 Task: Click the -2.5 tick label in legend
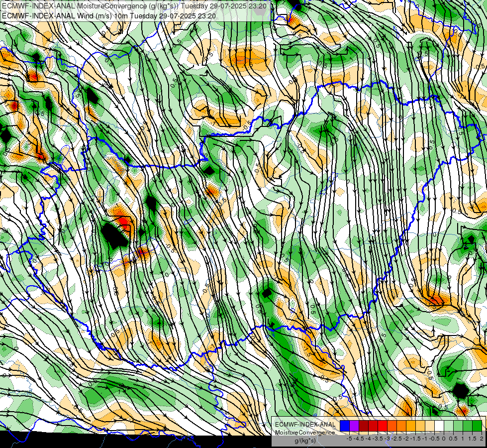[x=396, y=439]
